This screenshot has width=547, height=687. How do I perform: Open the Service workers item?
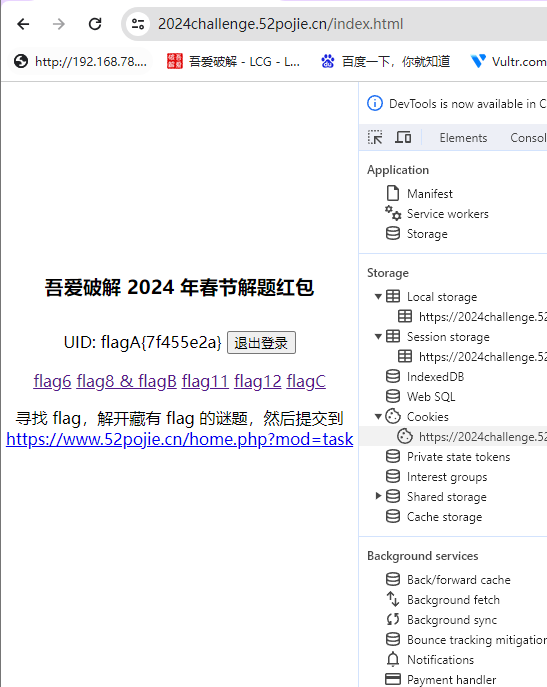tap(448, 214)
